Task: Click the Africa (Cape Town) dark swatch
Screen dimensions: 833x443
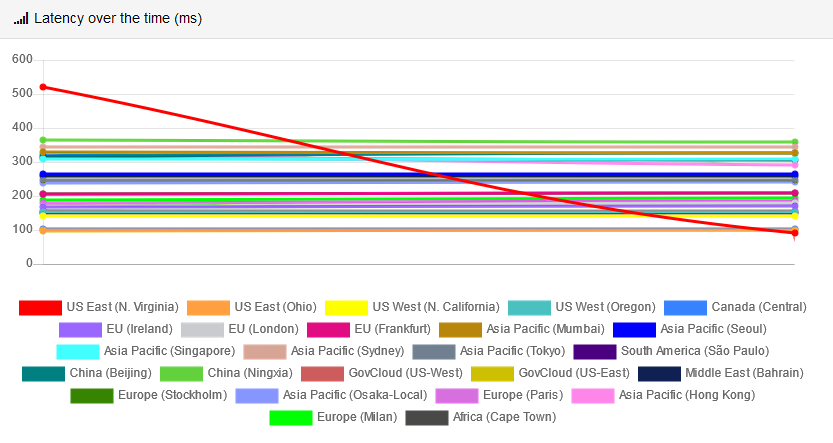Action: (x=427, y=418)
